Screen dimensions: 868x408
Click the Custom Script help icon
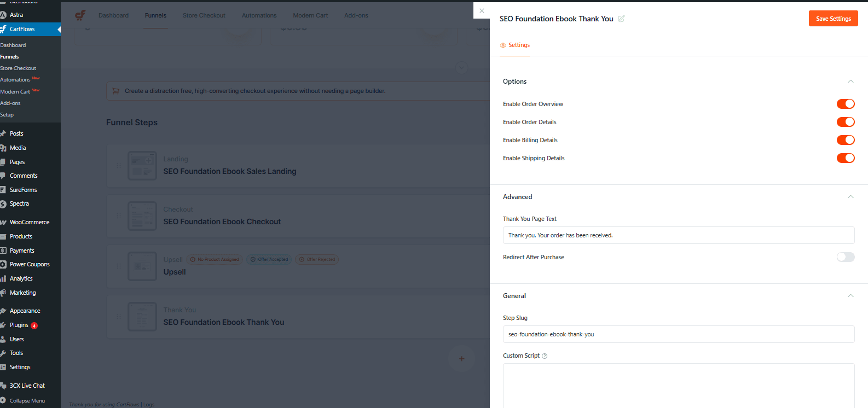(x=545, y=356)
